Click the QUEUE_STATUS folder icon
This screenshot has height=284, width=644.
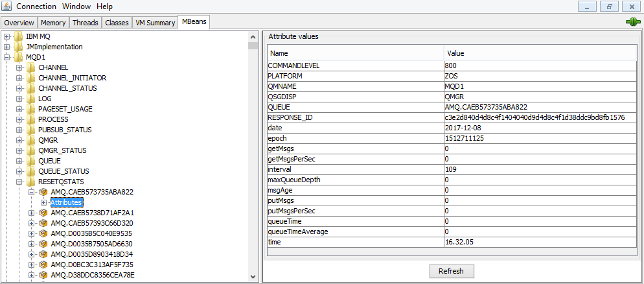pos(31,171)
